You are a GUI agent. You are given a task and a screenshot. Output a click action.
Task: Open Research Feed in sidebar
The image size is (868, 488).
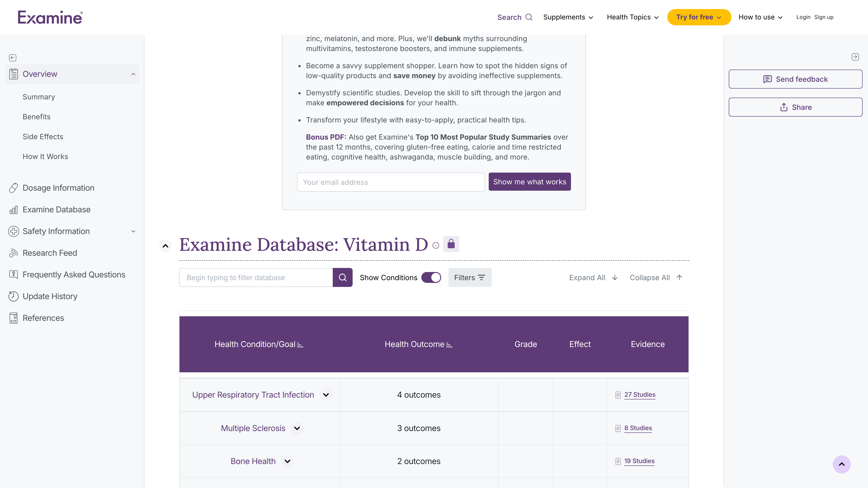coord(50,253)
